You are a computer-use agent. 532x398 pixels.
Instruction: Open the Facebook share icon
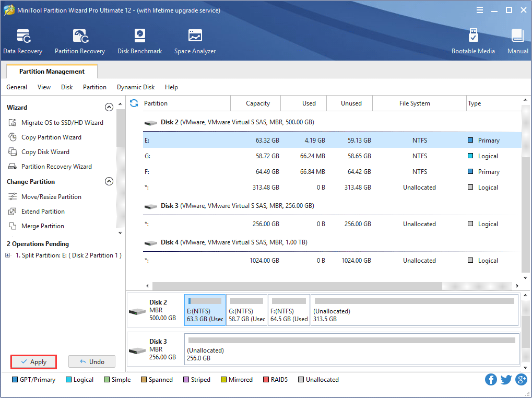click(x=491, y=379)
